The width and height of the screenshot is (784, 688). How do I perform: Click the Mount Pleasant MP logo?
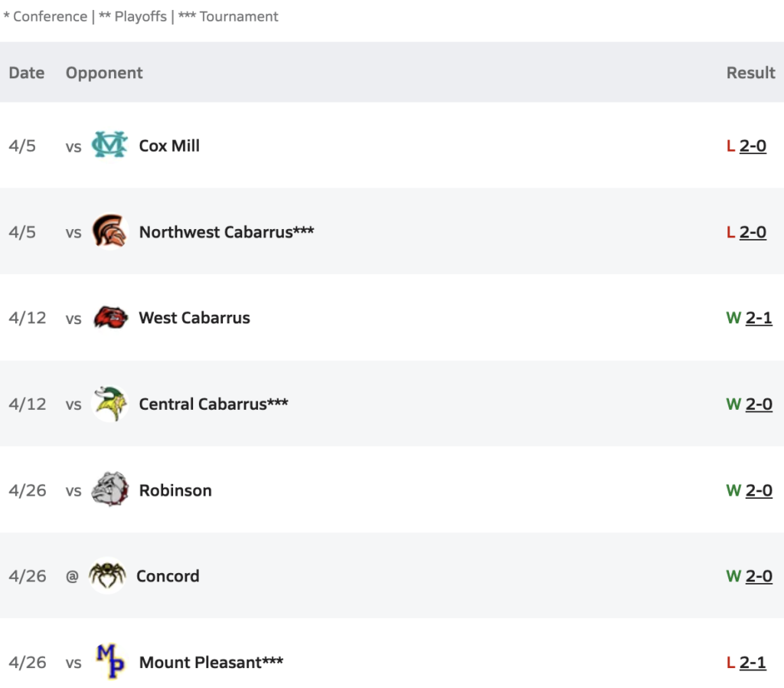110,661
